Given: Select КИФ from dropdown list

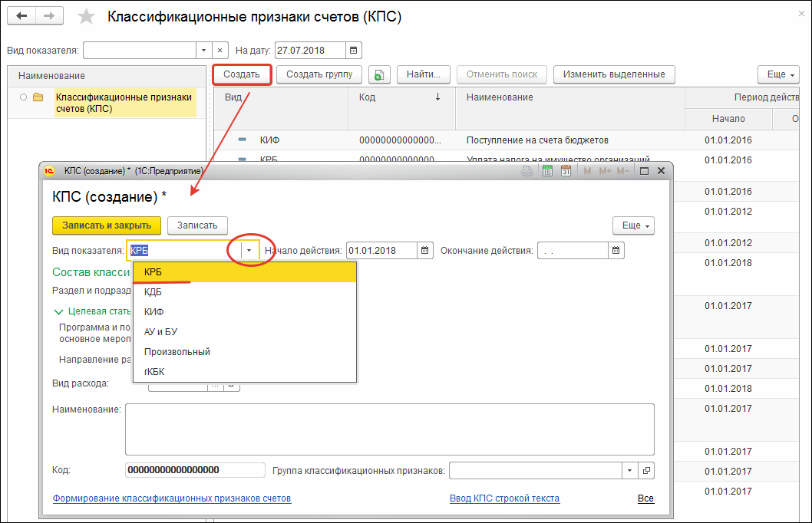Looking at the screenshot, I should (x=244, y=312).
